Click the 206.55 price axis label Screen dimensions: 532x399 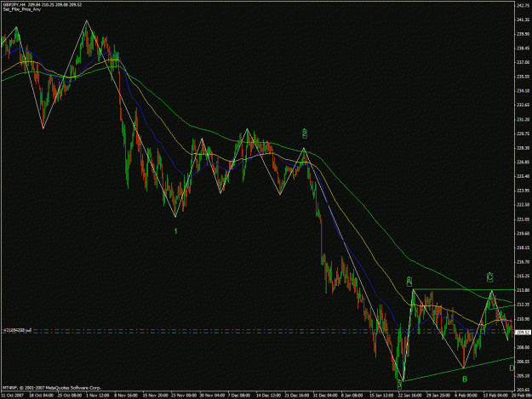[523, 362]
